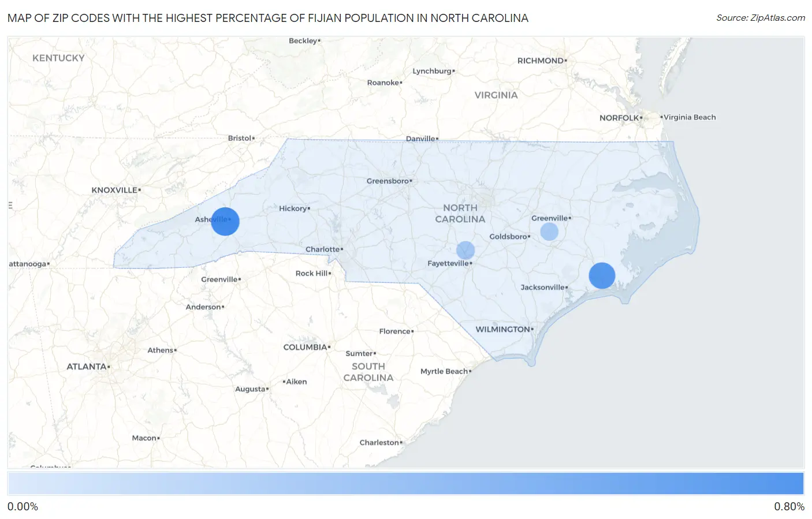Viewport: 812px width, 519px height.
Task: Click the Rock Hill city label
Action: (312, 273)
